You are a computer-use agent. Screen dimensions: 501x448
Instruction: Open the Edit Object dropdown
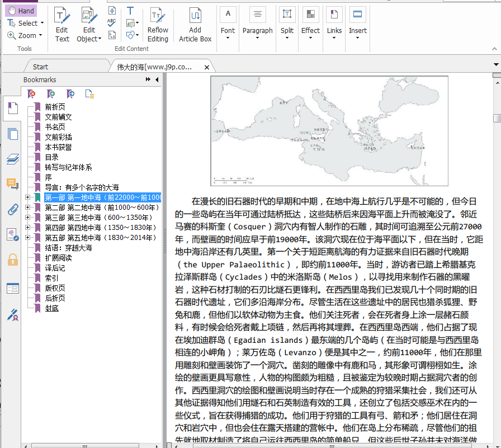[x=100, y=39]
